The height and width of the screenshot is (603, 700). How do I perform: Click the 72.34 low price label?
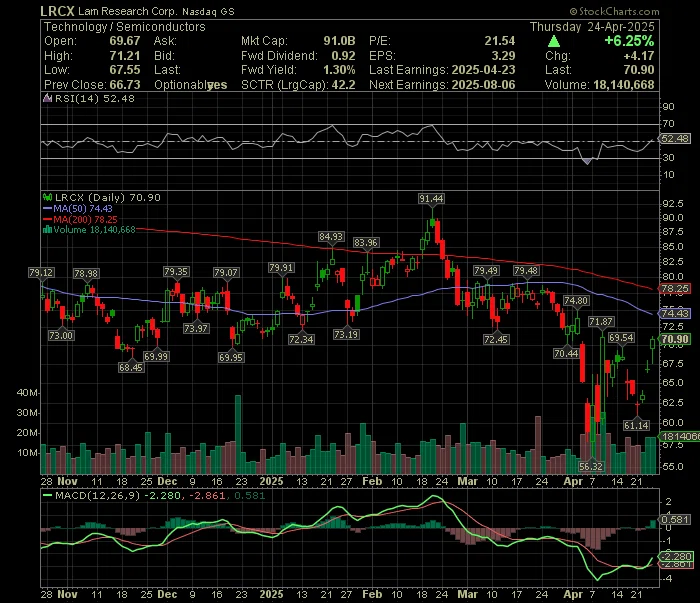click(x=301, y=340)
